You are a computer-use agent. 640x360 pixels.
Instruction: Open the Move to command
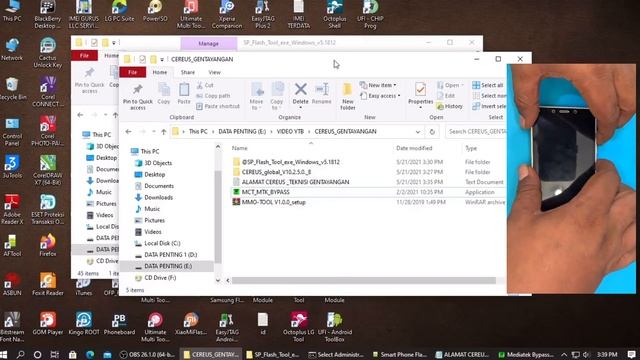[x=256, y=96]
